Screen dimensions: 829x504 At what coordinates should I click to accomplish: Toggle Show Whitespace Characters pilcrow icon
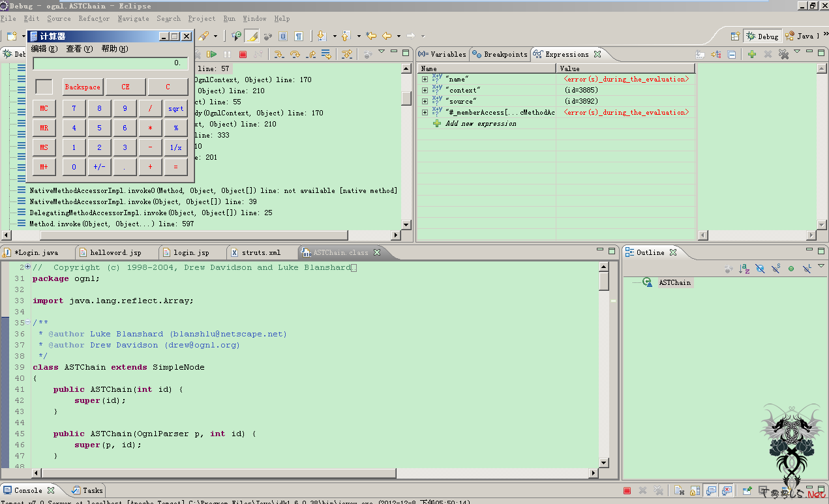coord(298,36)
